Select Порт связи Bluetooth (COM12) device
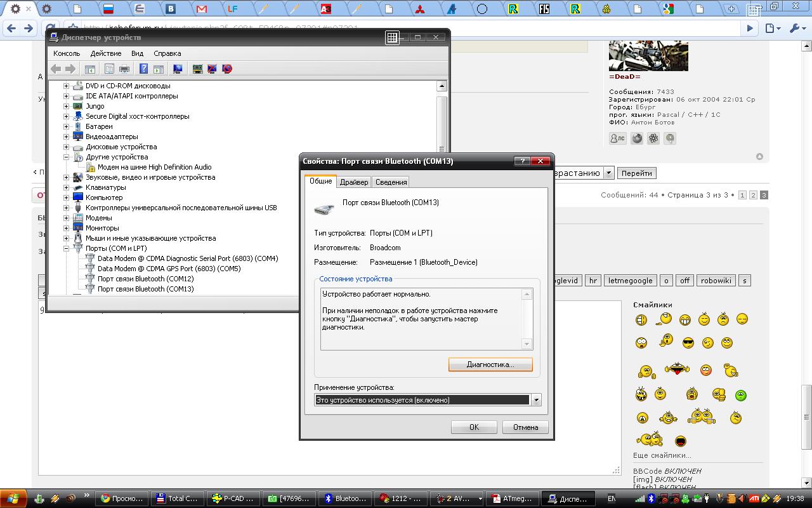Viewport: 812px width, 508px height. tap(145, 279)
